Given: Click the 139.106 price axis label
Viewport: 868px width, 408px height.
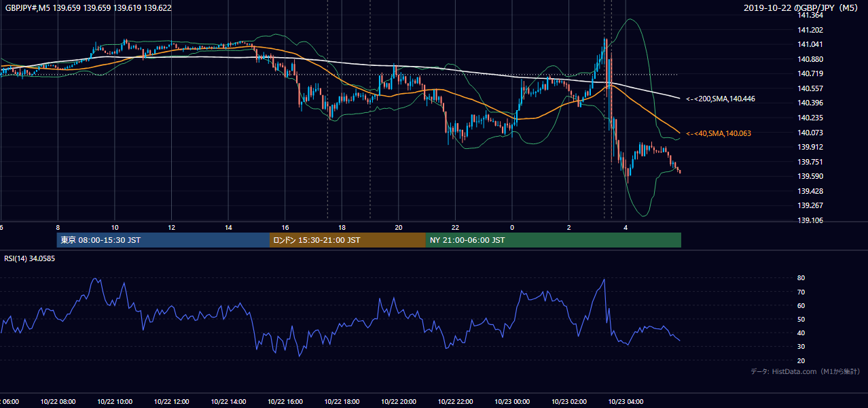Looking at the screenshot, I should coord(810,220).
